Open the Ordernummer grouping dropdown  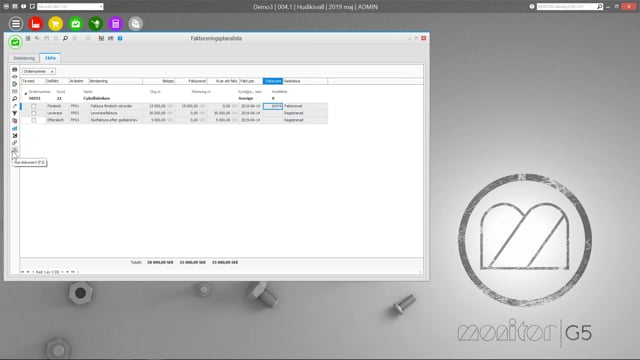tap(52, 71)
